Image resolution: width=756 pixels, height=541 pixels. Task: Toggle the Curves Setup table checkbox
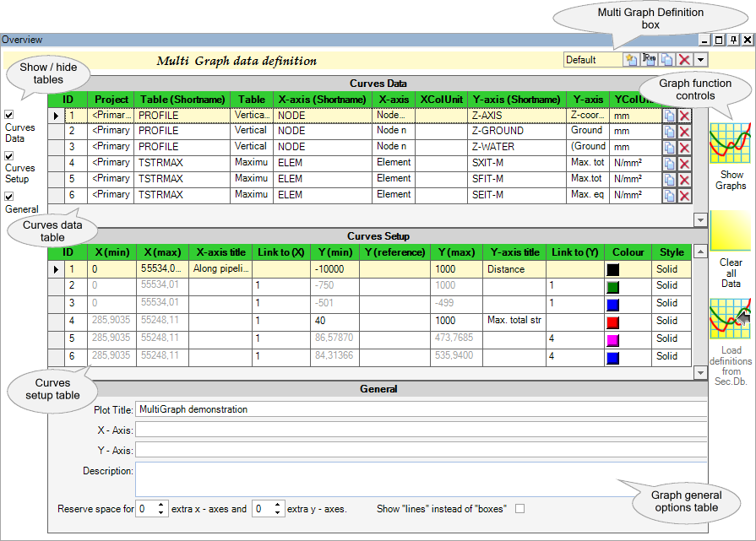pos(9,155)
